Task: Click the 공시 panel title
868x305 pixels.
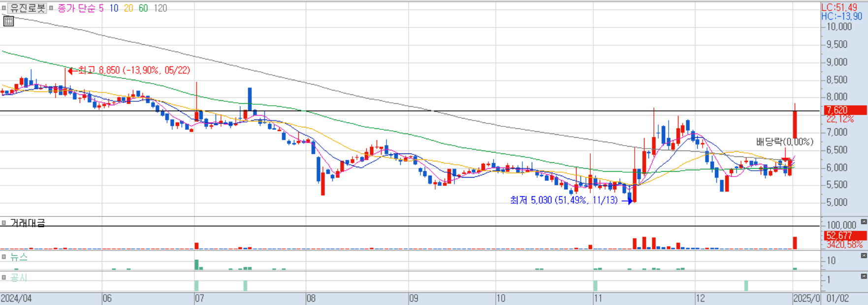Action: 19,277
